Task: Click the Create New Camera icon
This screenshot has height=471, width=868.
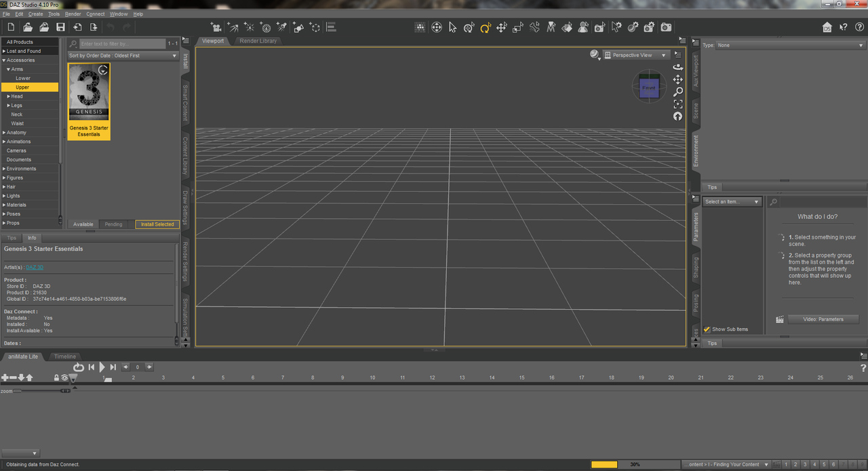Action: click(216, 27)
